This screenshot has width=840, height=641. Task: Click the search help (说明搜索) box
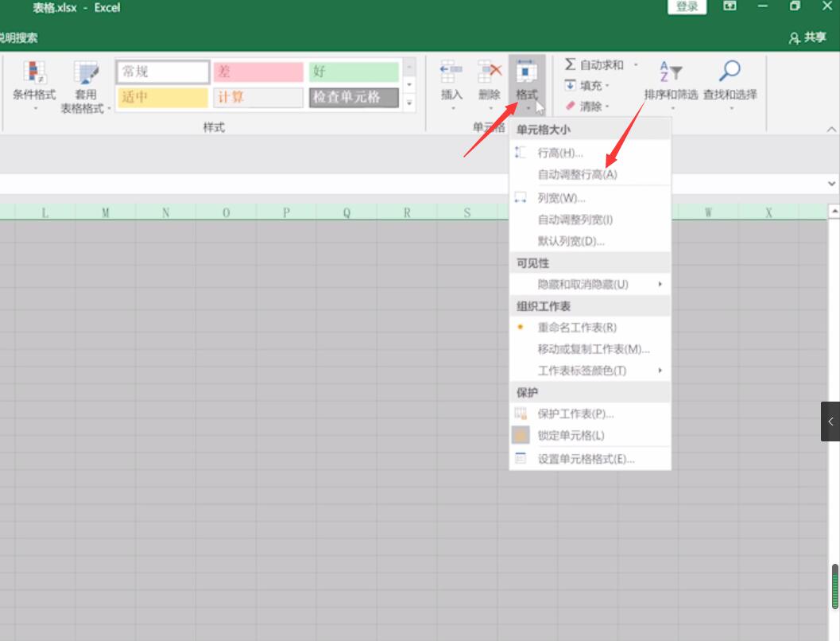coord(19,37)
